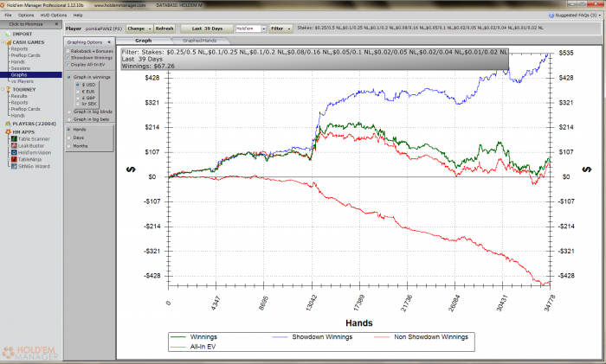606x364 pixels.
Task: Click the Showdown Winnings blue legend swatch
Action: click(x=280, y=337)
